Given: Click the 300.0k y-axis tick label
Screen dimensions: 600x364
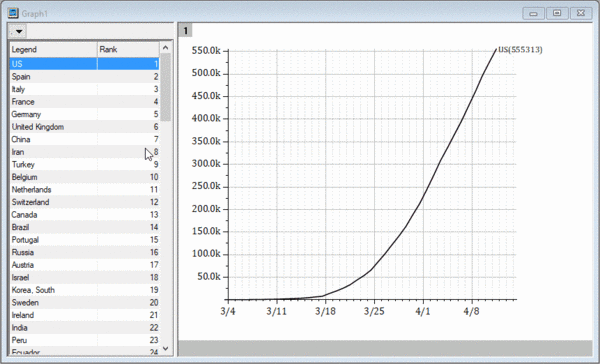Looking at the screenshot, I should (x=206, y=164).
